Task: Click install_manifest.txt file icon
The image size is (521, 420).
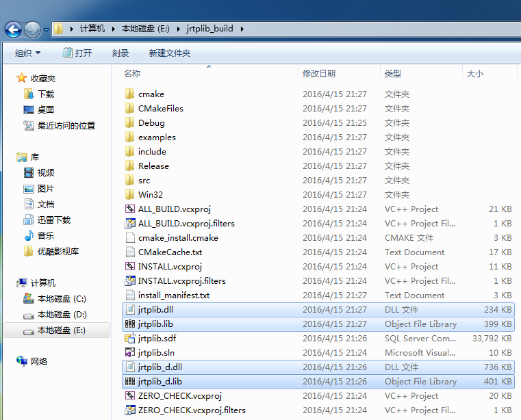Action: tap(130, 295)
